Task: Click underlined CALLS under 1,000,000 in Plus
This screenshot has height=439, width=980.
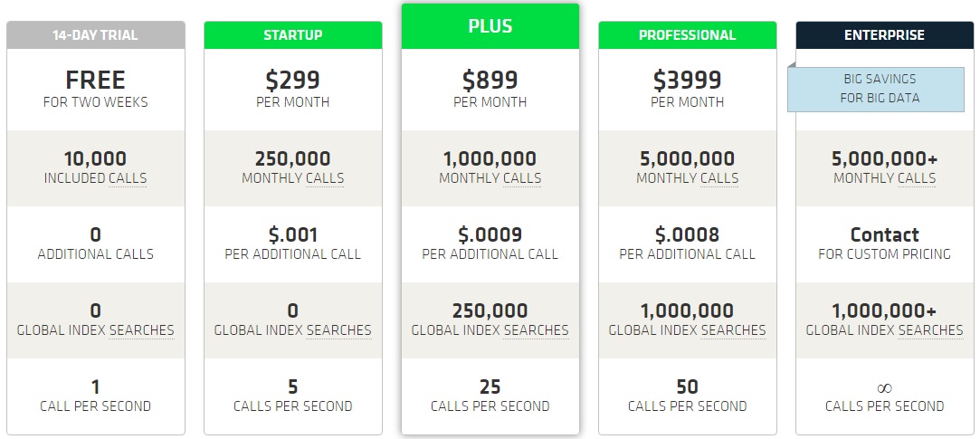Action: (x=522, y=178)
